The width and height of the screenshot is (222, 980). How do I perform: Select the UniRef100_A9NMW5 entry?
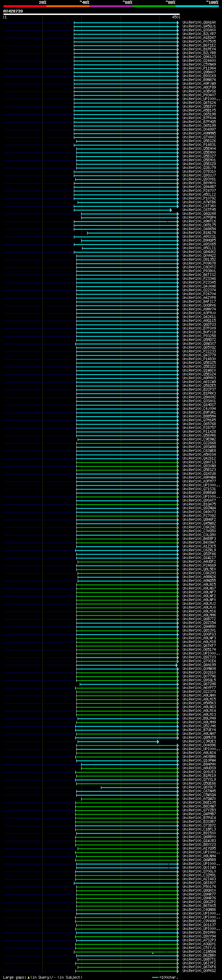click(x=199, y=133)
